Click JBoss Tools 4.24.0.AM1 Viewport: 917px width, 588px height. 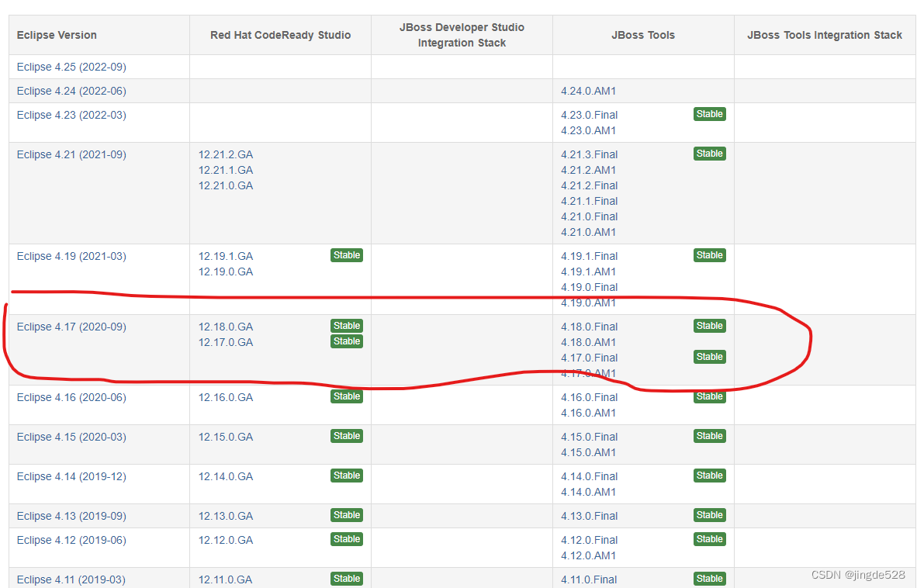point(588,92)
